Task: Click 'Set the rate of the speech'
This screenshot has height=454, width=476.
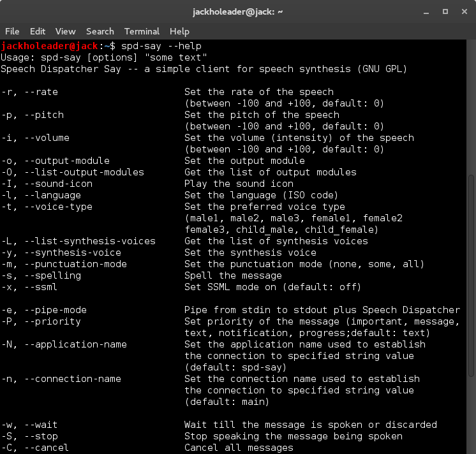Action: 259,92
